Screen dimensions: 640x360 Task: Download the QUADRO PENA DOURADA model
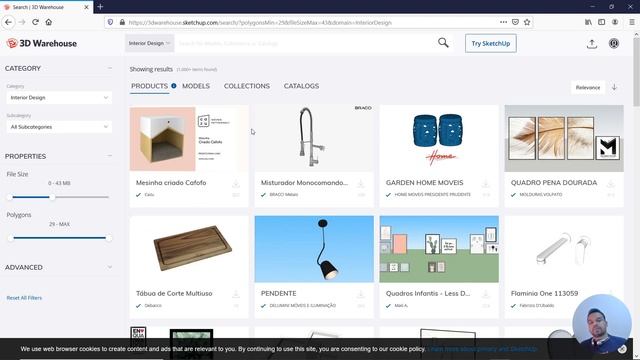point(610,184)
